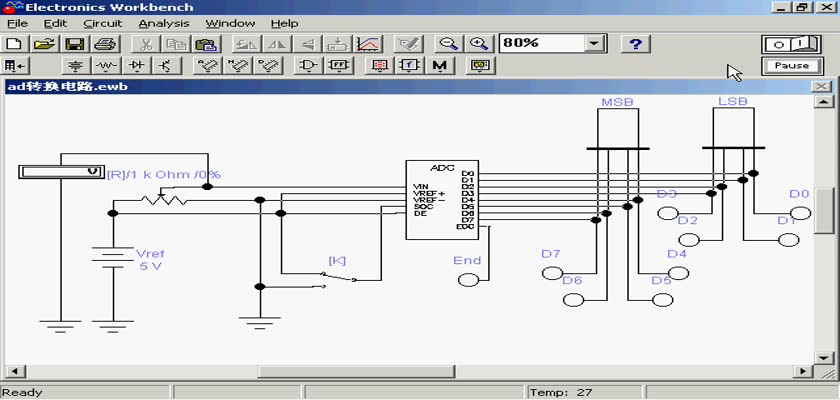
Task: Select the MSB hex display
Action: point(618,129)
